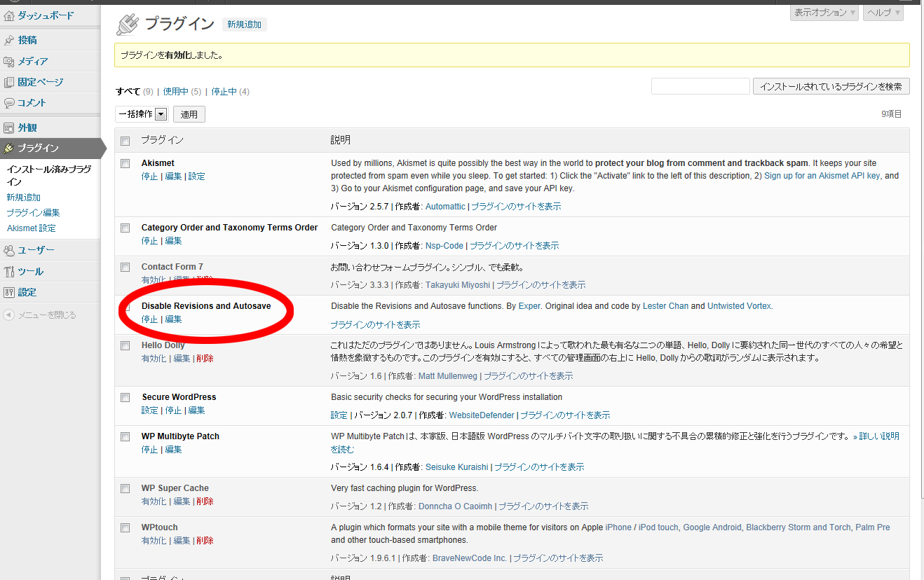This screenshot has width=924, height=580.
Task: Click the page icon beside 固定ページ
Action: [9, 83]
